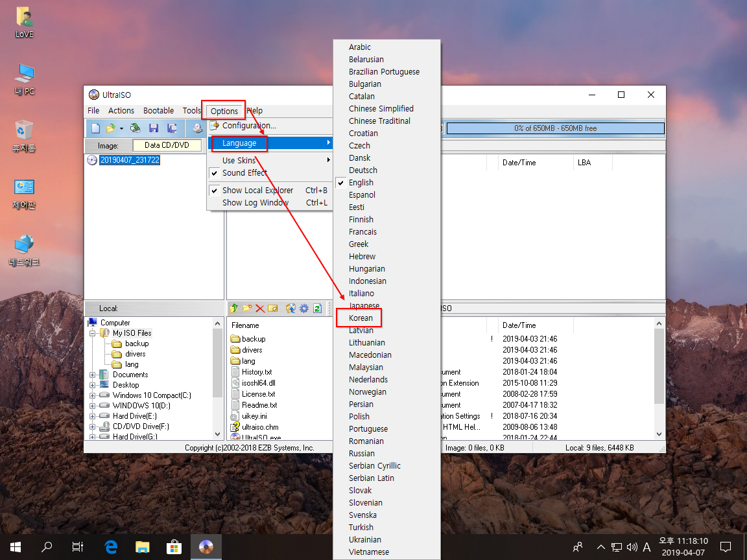Click the taskbar clock showing 11:18:10
The height and width of the screenshot is (560, 747).
[x=683, y=546]
